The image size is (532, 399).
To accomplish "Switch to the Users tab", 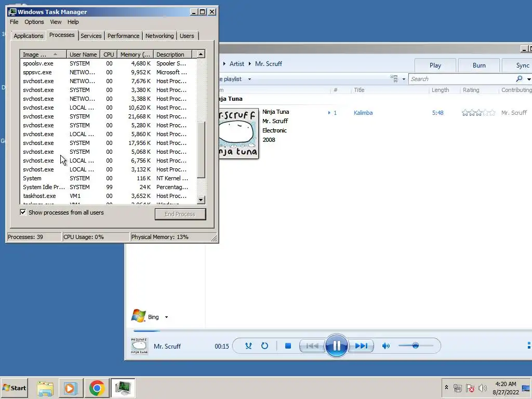I will [x=187, y=36].
